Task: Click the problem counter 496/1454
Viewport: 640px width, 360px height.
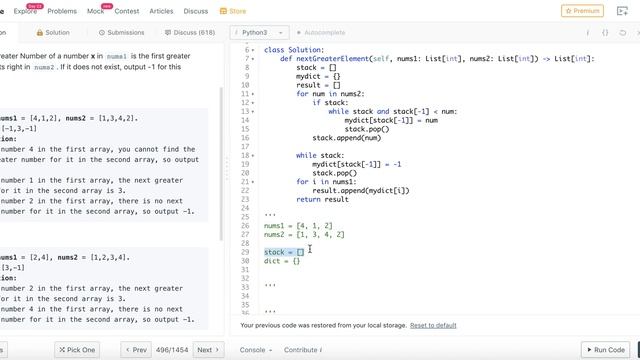Action: 172,350
